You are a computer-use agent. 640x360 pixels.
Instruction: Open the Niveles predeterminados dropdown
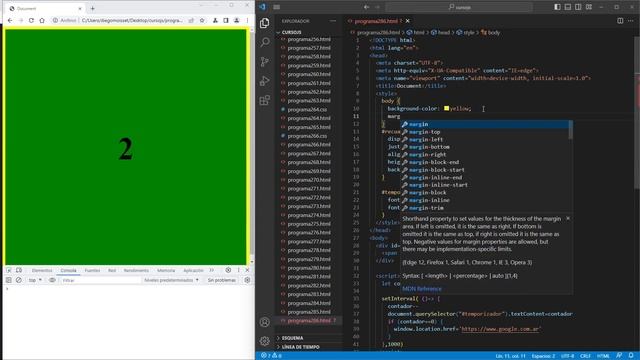(x=171, y=280)
